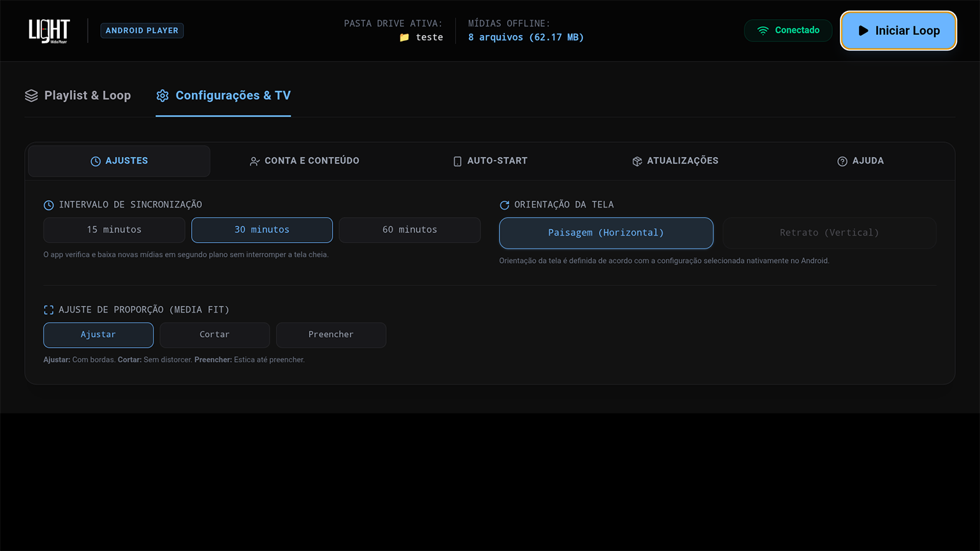Click the frame icon beside Ajuste de Proporção
The height and width of the screenshot is (551, 980).
(x=48, y=310)
